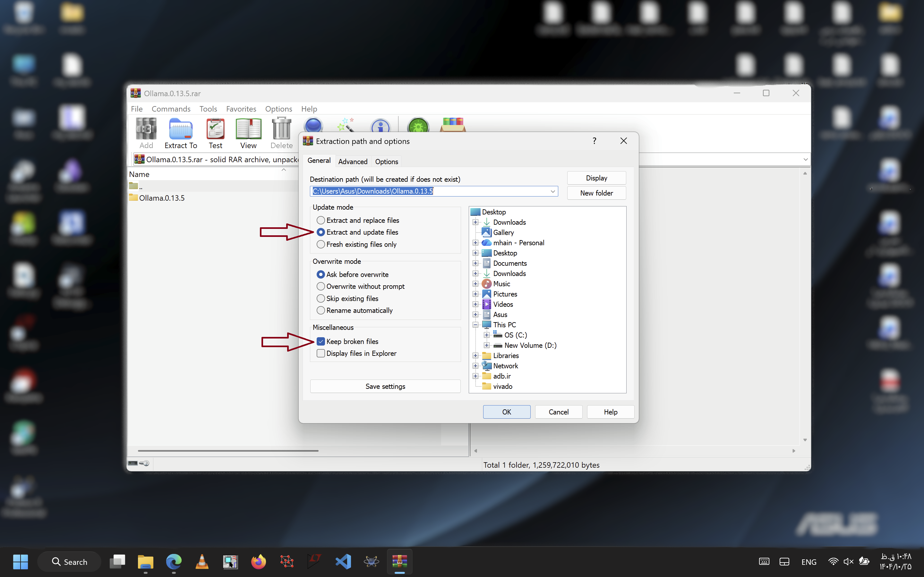Enable Display files in Explorer checkbox
This screenshot has width=924, height=577.
point(321,353)
